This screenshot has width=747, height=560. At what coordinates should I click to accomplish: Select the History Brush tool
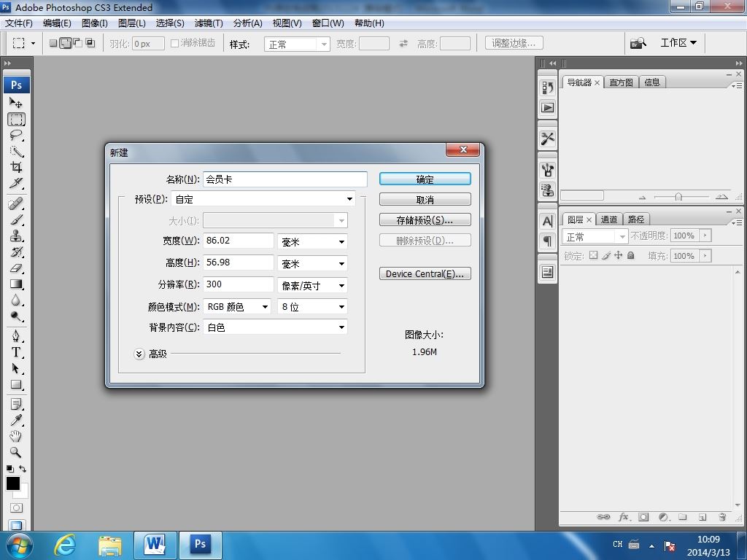click(x=16, y=252)
